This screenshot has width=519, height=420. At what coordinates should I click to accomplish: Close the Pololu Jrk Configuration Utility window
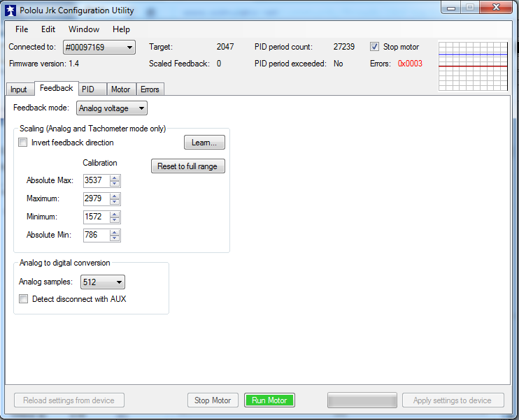coord(496,7)
